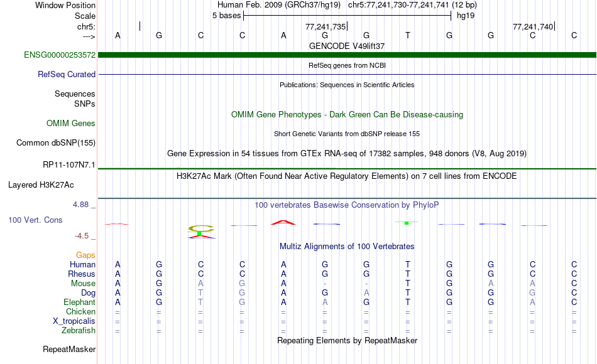597x364 pixels.
Task: Click the Human alignment row label
Action: [x=82, y=264]
